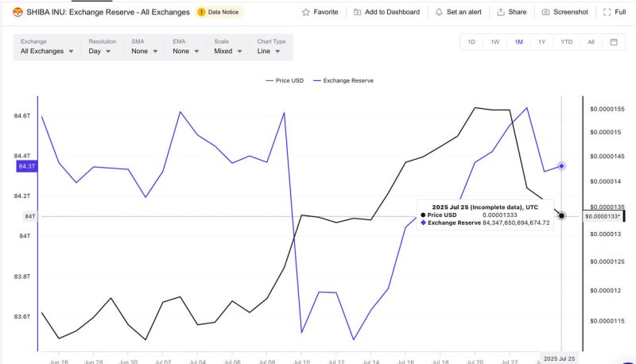This screenshot has height=364, width=636.
Task: Click the tooltip Exchange Reserve value 84,347,650,694,674.72
Action: click(516, 223)
